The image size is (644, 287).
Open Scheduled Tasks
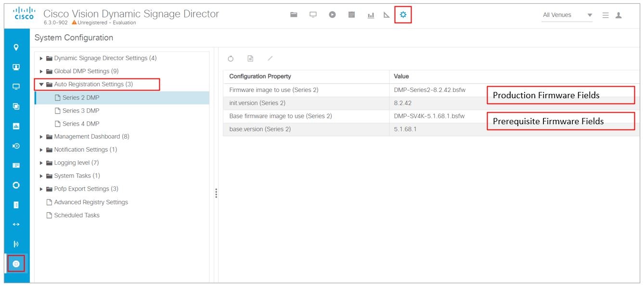[x=77, y=215]
